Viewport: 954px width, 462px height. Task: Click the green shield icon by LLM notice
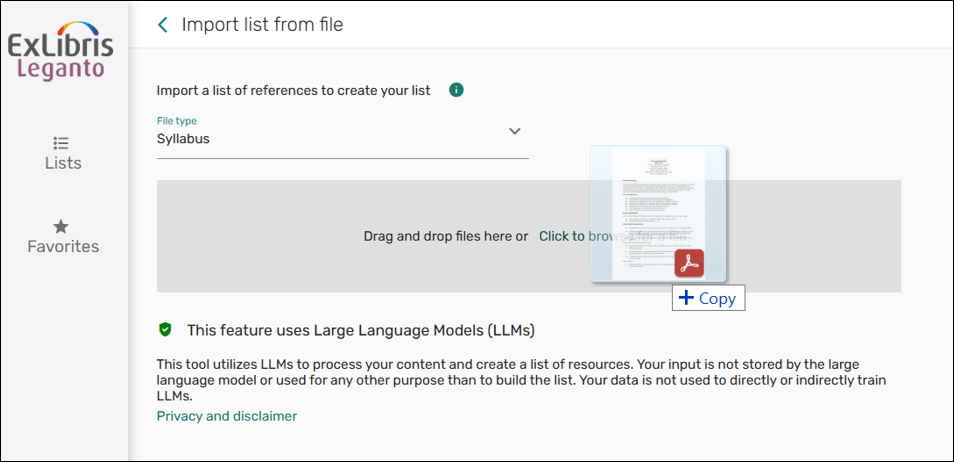pyautogui.click(x=165, y=330)
